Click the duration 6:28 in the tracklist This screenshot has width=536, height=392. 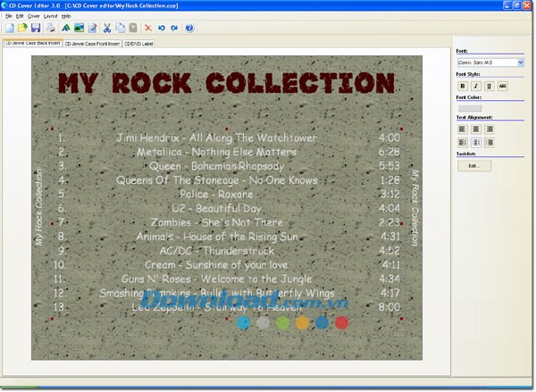(x=389, y=152)
